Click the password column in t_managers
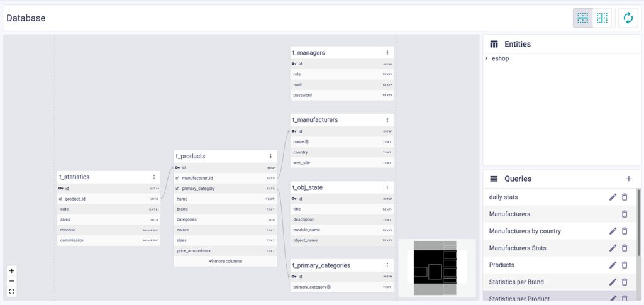This screenshot has width=644, height=305. tap(341, 95)
